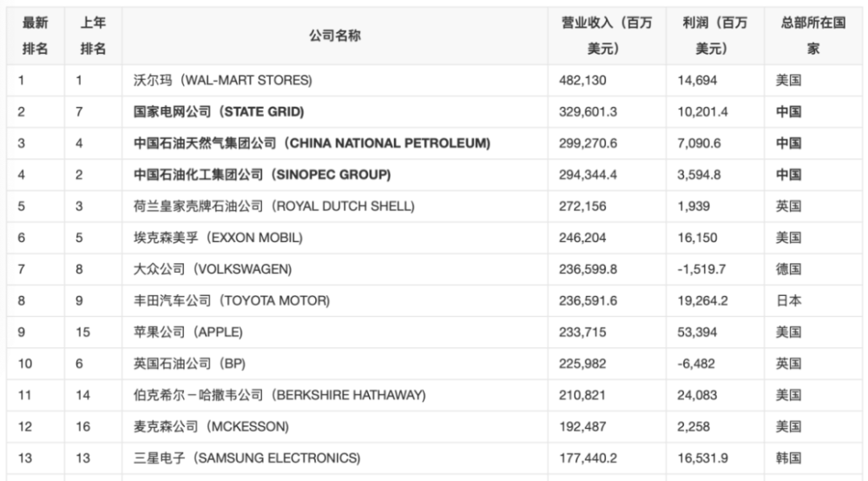The height and width of the screenshot is (481, 868).
Task: Click the 利润 column header
Action: [x=714, y=36]
